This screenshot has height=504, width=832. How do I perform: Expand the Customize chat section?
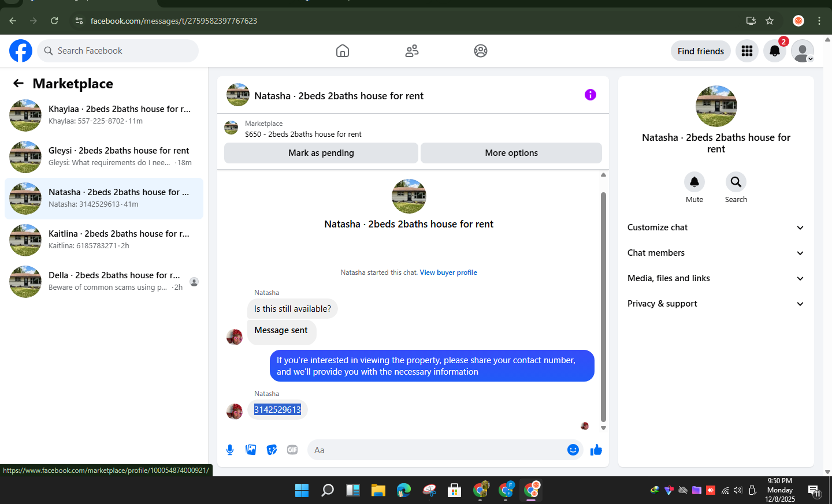[716, 227]
